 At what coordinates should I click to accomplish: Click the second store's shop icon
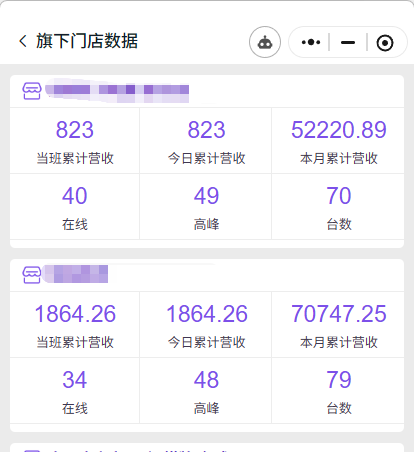[x=32, y=275]
